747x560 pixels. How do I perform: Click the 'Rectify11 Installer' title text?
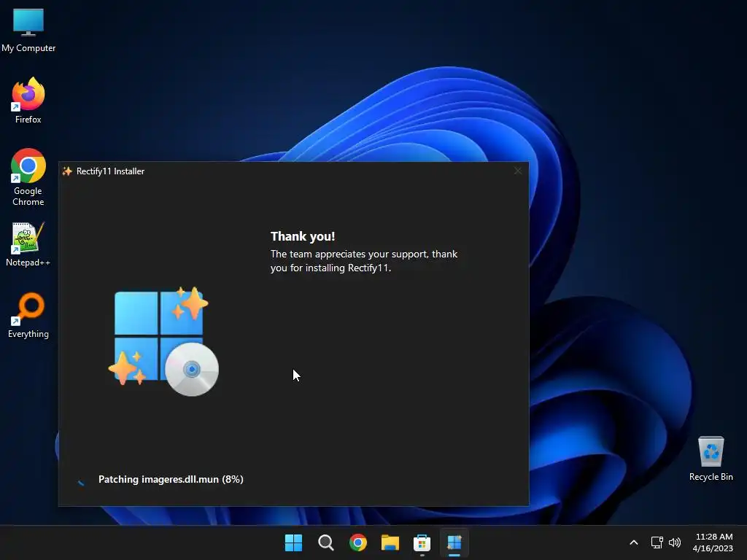tap(110, 171)
